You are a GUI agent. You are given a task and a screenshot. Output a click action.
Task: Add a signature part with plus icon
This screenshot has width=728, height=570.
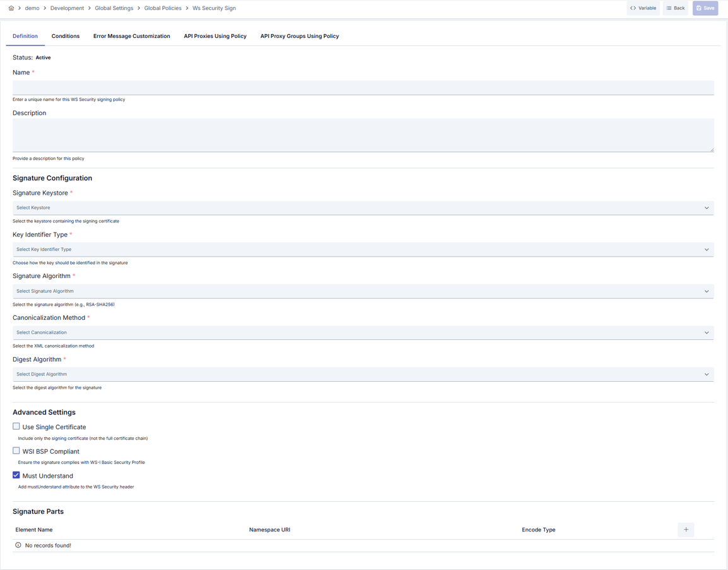click(686, 530)
